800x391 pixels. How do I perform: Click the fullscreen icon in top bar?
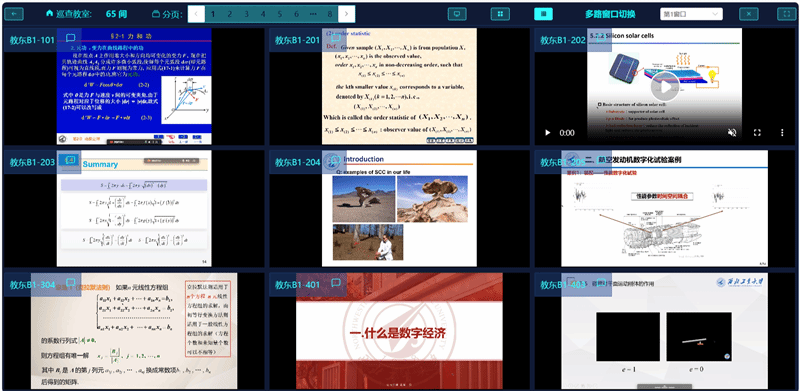(x=786, y=14)
